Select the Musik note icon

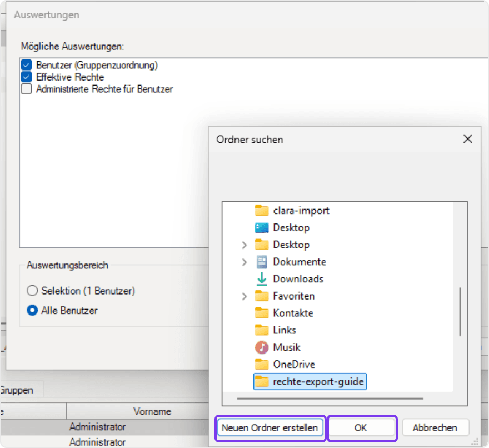click(262, 347)
